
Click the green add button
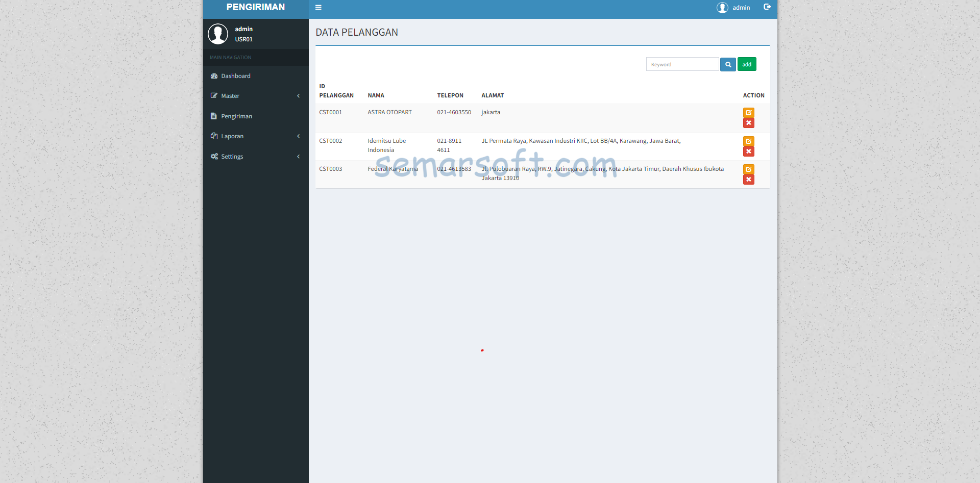pos(747,64)
